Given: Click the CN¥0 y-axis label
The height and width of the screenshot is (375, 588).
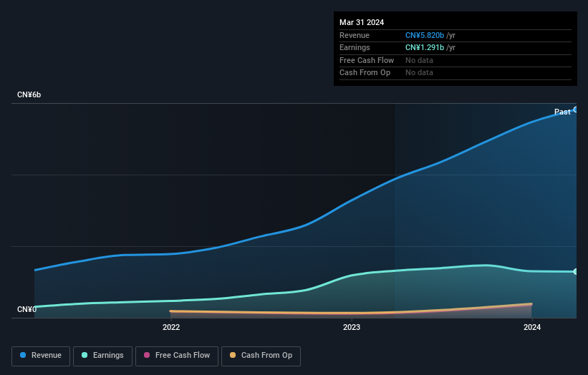Looking at the screenshot, I should [26, 309].
